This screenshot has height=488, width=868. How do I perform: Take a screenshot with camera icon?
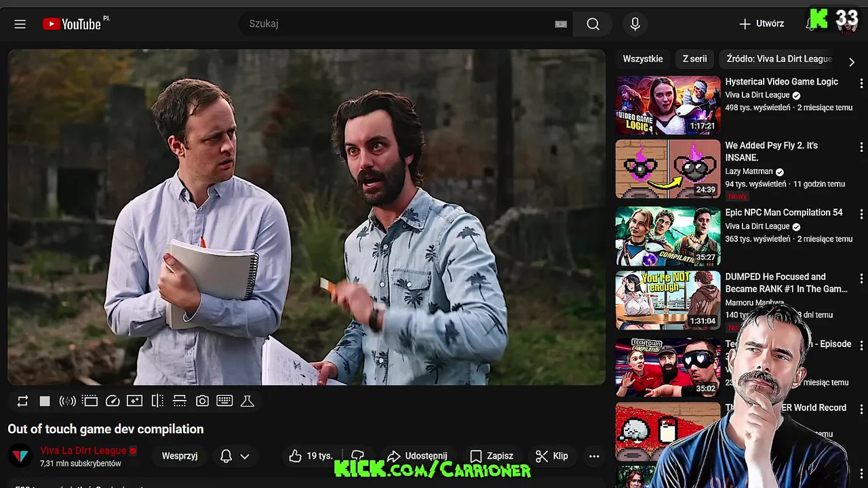202,401
